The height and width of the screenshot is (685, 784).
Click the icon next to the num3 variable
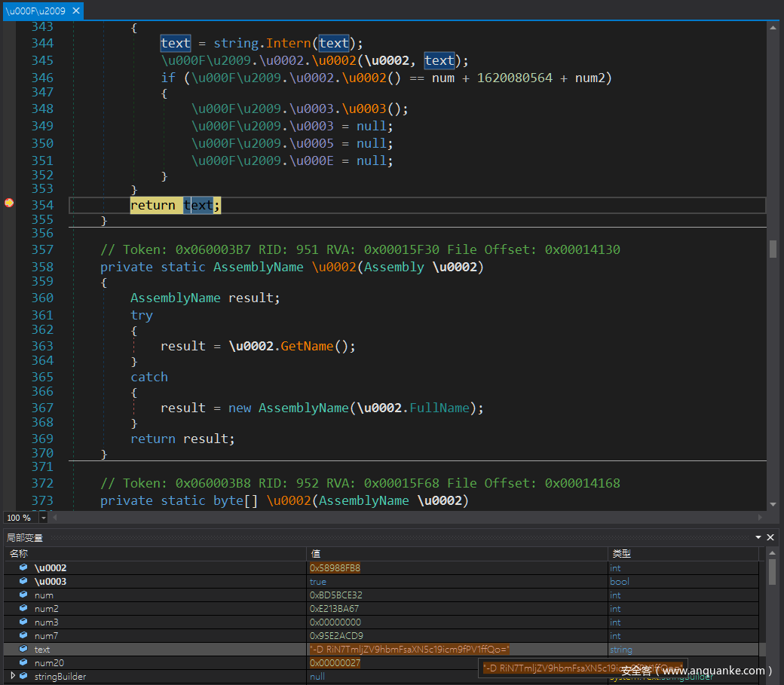(x=23, y=622)
